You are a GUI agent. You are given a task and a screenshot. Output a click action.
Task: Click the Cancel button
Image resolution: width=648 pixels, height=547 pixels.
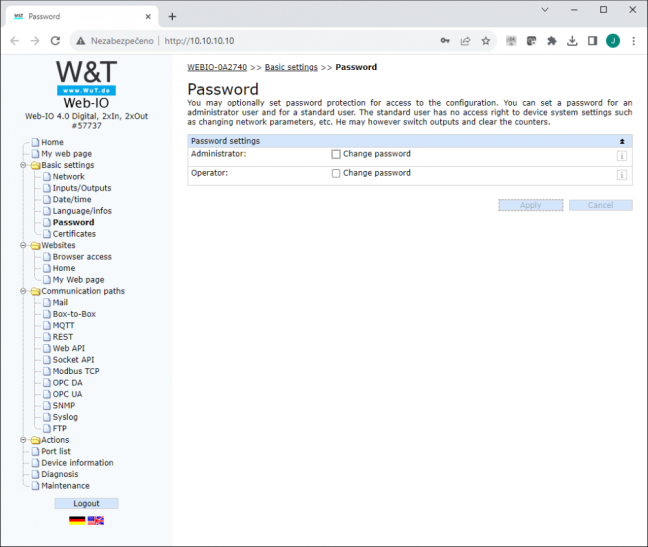tap(600, 205)
